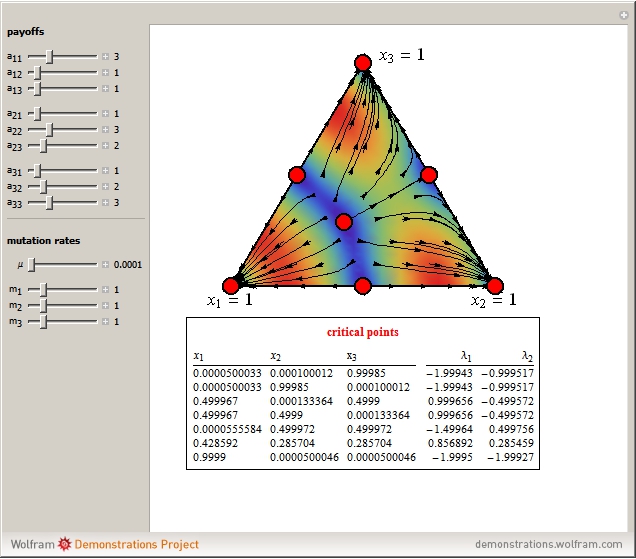
Task: Expand the a23 slider plus control
Action: [x=105, y=145]
